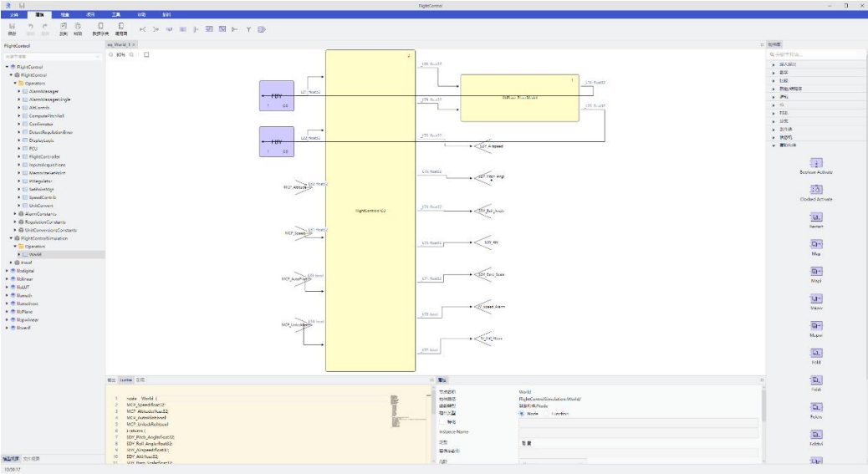Switch to the Lustre tab in bottom panel
The height and width of the screenshot is (474, 868).
click(x=126, y=380)
